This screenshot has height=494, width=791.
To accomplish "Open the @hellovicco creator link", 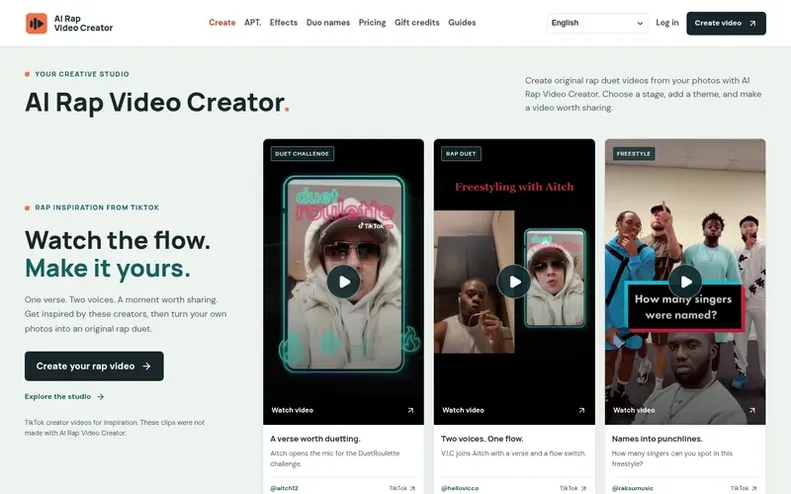I will click(x=460, y=488).
